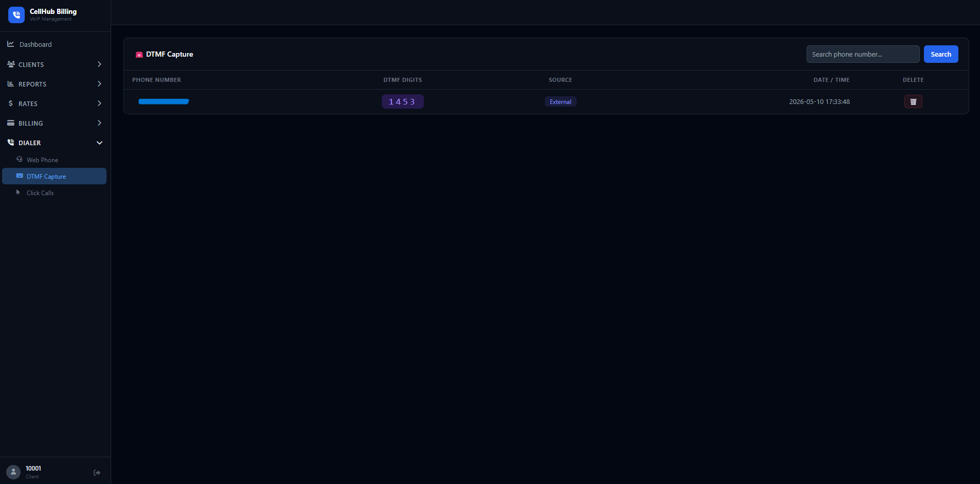The height and width of the screenshot is (484, 980).
Task: Click the username 10001 text
Action: click(x=33, y=468)
